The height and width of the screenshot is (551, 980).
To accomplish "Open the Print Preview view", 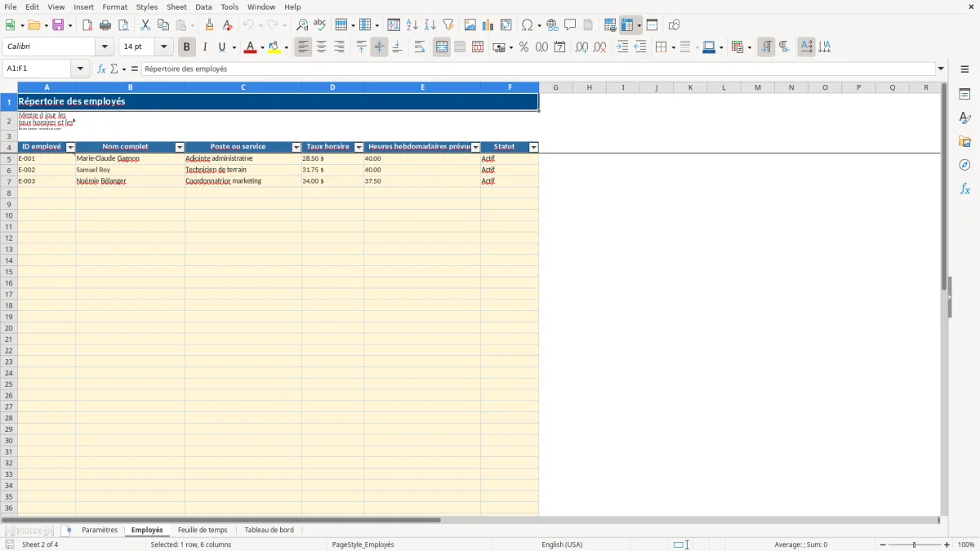I will tap(123, 25).
